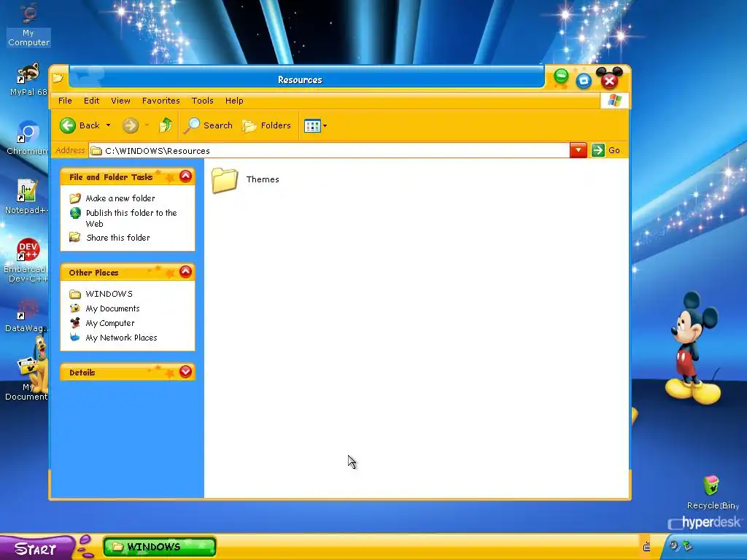Click the system tray volume icon
Screen dimensions: 747x560
click(673, 545)
